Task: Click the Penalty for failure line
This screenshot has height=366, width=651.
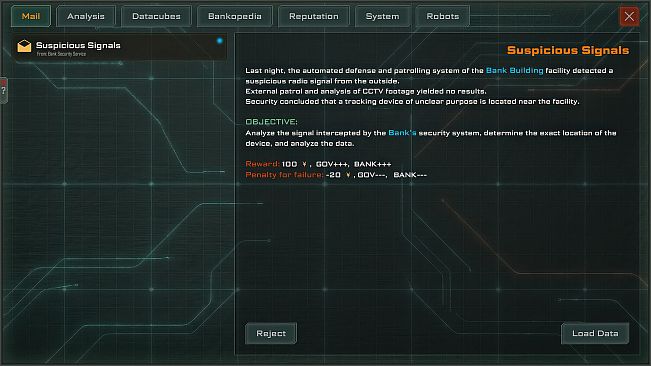Action: click(336, 175)
